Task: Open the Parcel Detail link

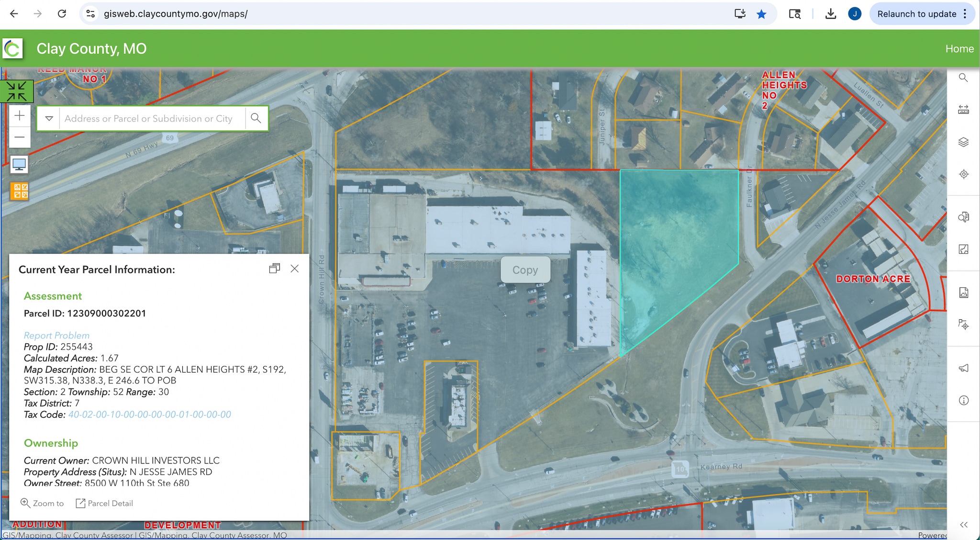Action: (x=105, y=503)
